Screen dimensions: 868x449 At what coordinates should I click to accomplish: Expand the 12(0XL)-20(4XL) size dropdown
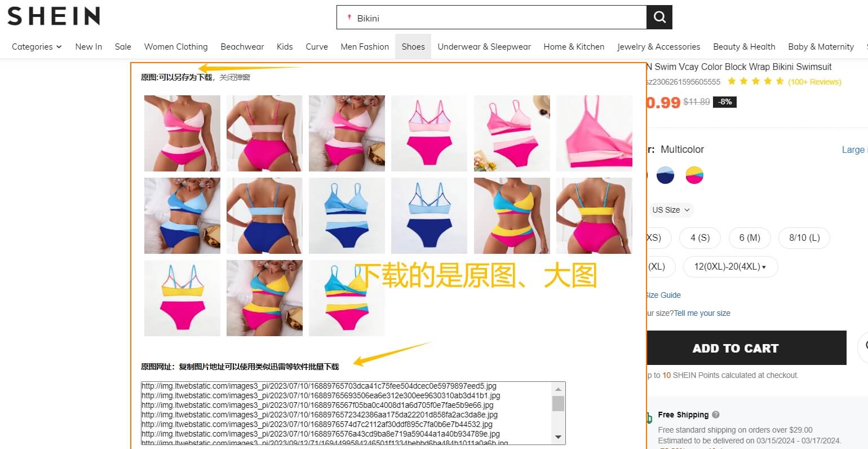click(730, 266)
